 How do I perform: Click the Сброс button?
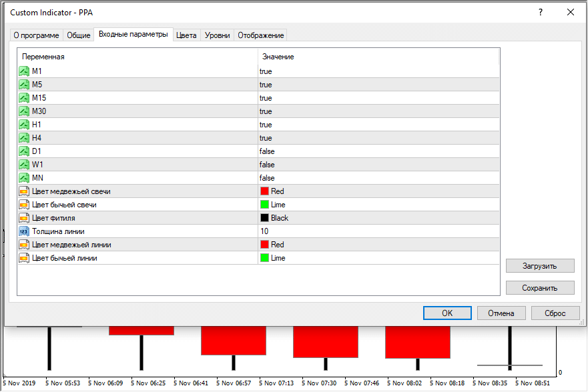pyautogui.click(x=555, y=313)
